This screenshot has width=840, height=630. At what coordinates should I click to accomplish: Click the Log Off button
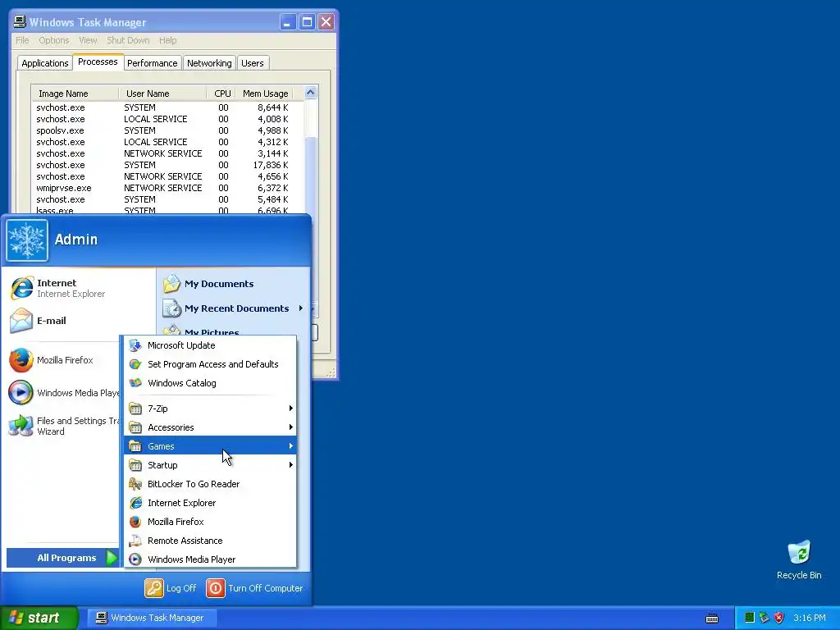(x=171, y=588)
